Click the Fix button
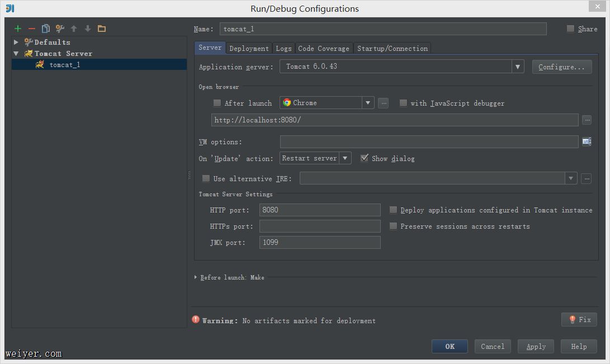The width and height of the screenshot is (610, 364). [x=579, y=320]
